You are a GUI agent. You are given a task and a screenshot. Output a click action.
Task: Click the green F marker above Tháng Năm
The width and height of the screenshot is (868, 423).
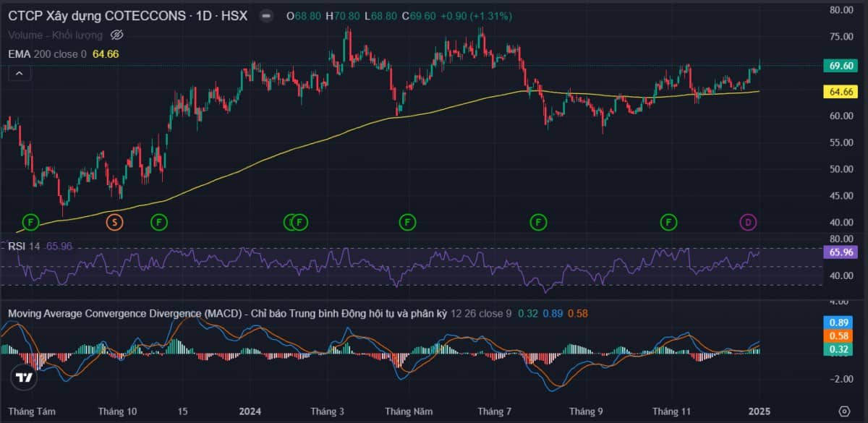(407, 221)
